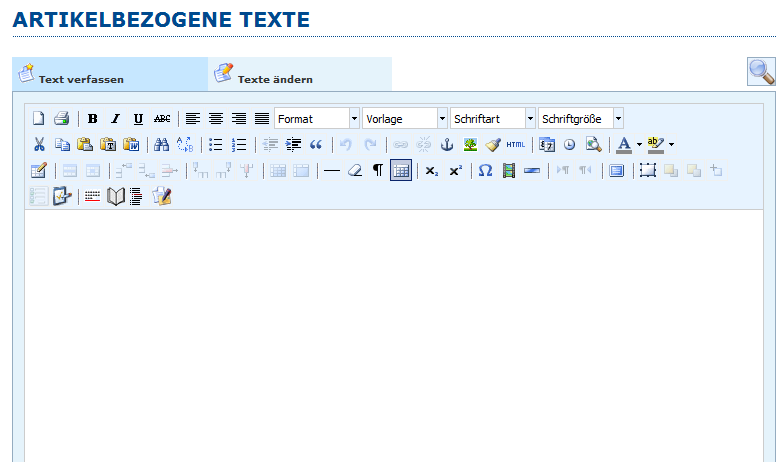Toggle bold formatting
784x462 pixels.
click(x=93, y=119)
